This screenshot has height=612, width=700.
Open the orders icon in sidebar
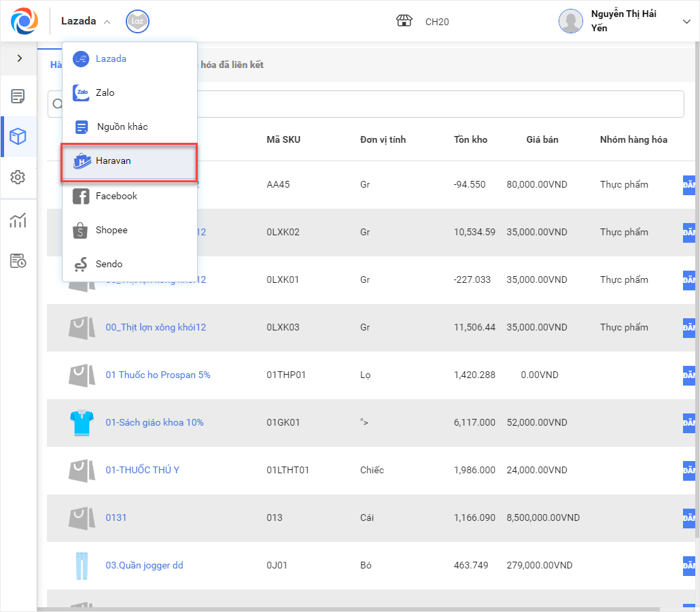coord(18,96)
